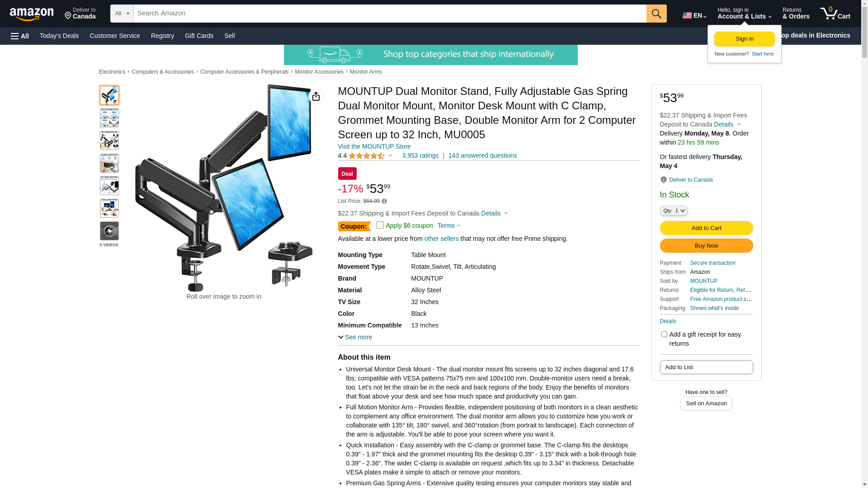
Task: Open the All hamburger menu
Action: pos(20,36)
